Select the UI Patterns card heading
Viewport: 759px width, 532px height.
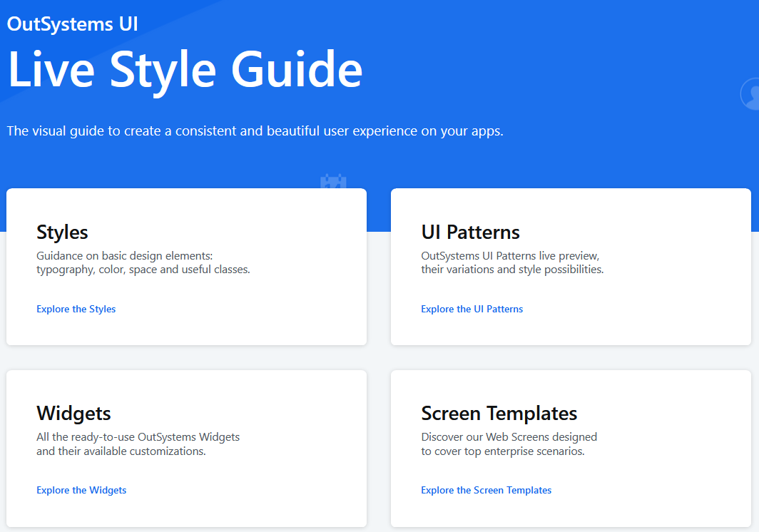pos(470,232)
